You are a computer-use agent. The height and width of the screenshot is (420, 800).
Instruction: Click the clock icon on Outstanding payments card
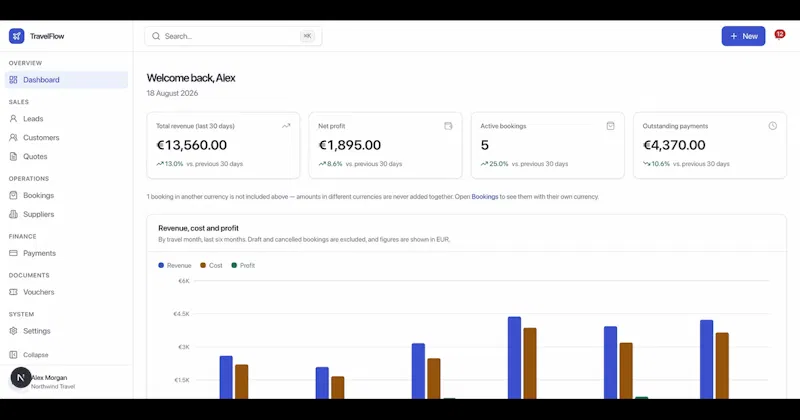tap(772, 126)
